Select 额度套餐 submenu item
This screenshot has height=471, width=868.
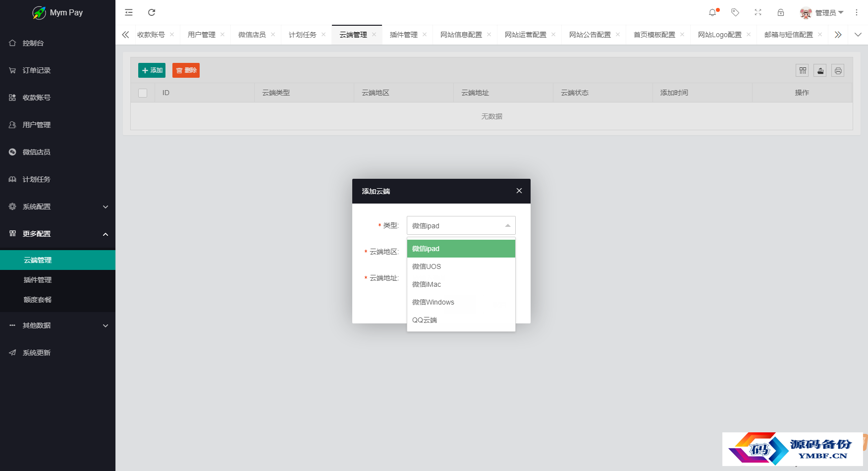(57, 300)
